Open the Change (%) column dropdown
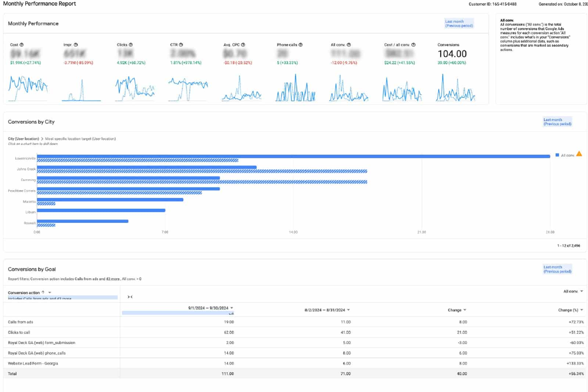The image size is (588, 392). click(x=581, y=310)
